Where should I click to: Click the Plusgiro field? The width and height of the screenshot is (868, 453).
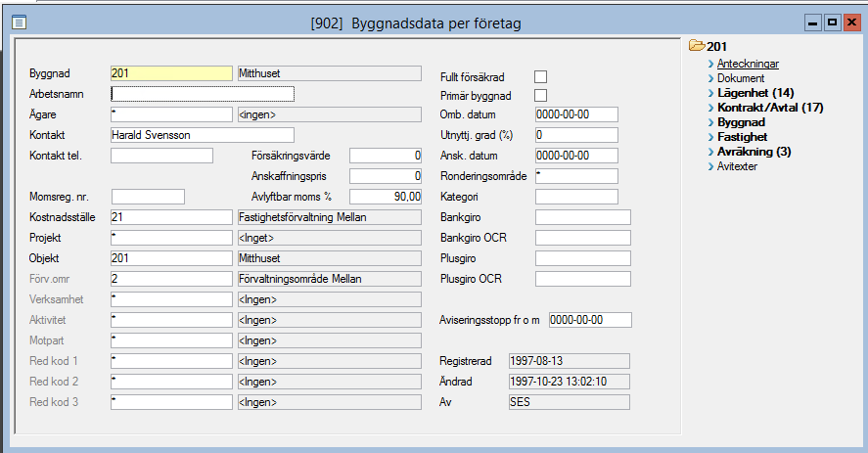point(583,258)
